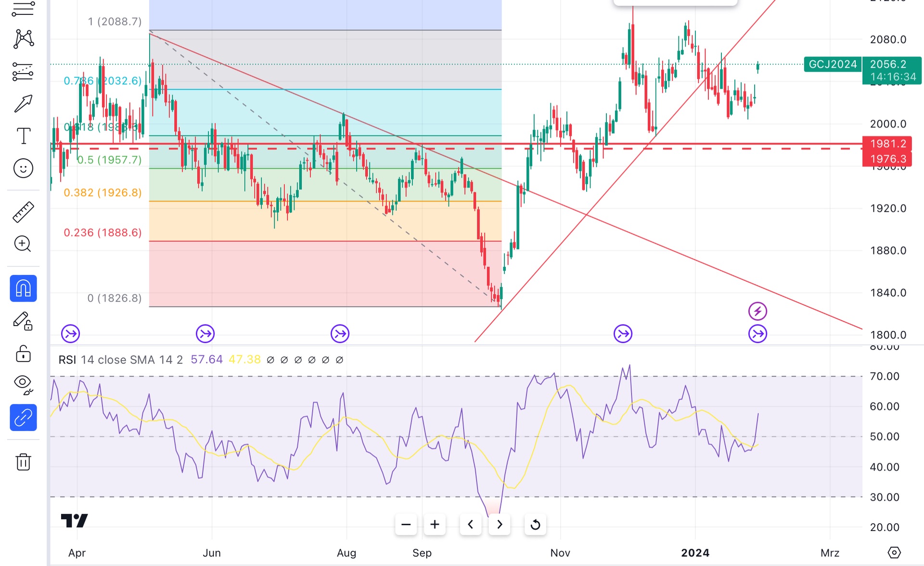Select the arrow drawing tool
Screen dimensions: 924x566
tap(23, 103)
